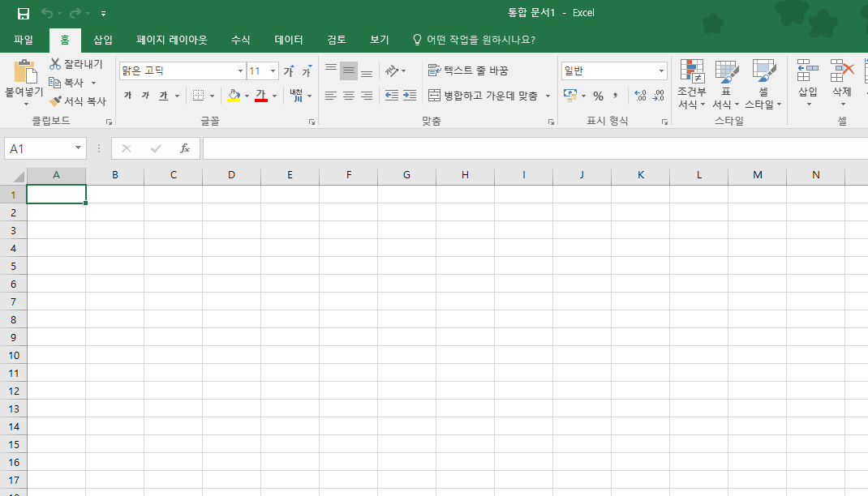Expand the number format dropdown (일반)
The height and width of the screenshot is (496, 868).
(661, 71)
